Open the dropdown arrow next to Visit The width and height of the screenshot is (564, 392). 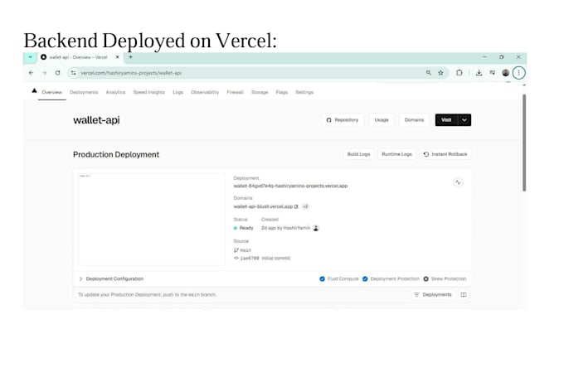[464, 120]
